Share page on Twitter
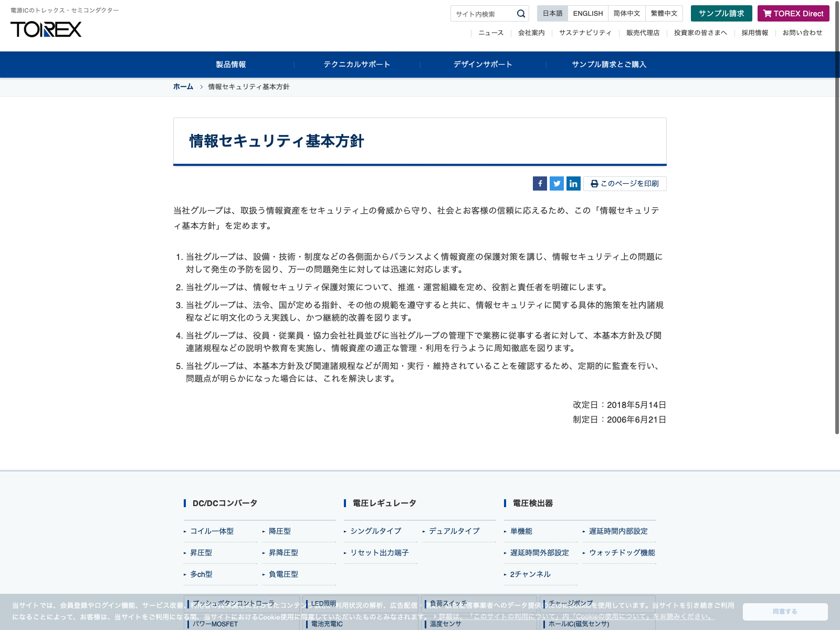 point(556,184)
